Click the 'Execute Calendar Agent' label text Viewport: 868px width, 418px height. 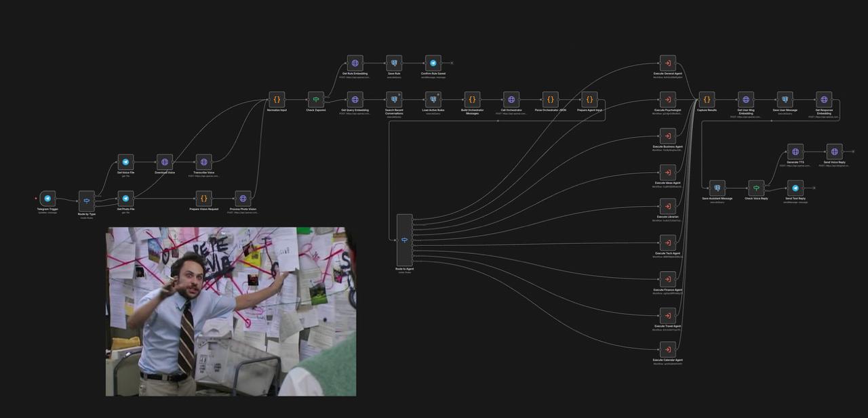668,360
